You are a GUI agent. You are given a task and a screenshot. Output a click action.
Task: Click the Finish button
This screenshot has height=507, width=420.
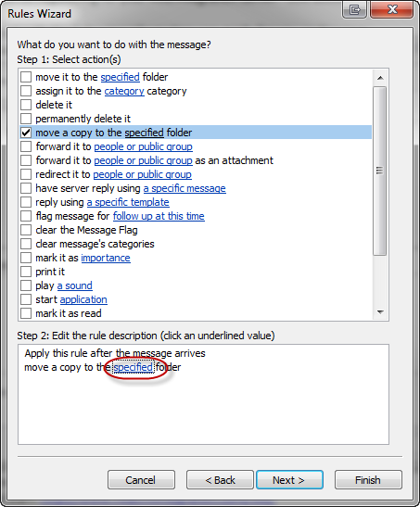[368, 480]
